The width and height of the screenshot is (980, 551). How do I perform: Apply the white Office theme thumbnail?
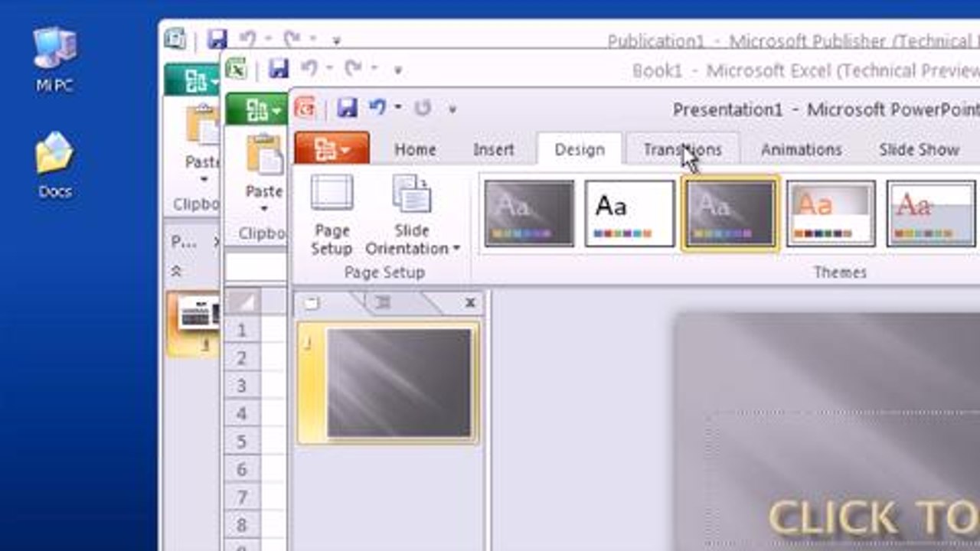point(629,213)
